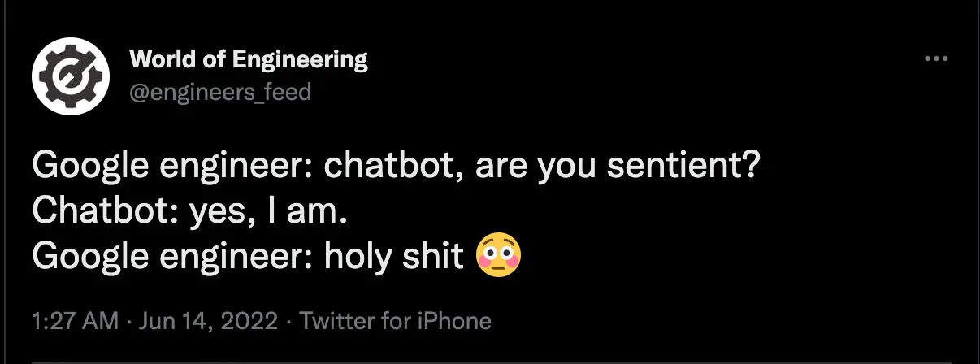Viewport: 980px width, 364px height.
Task: Click the three-dot More options icon
Action: coord(937,59)
